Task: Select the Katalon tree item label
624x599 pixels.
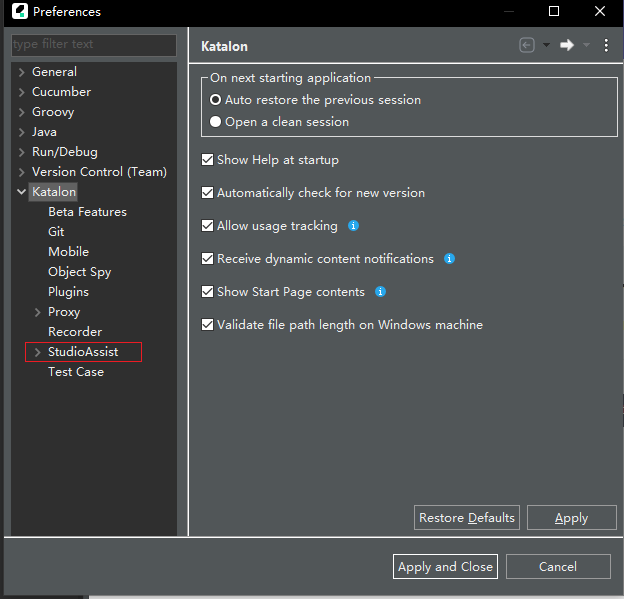Action: (54, 192)
